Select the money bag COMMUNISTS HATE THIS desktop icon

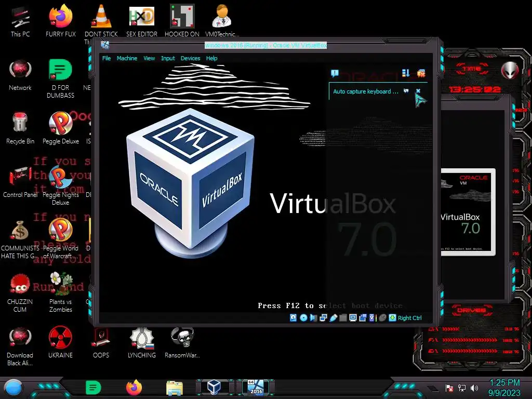click(20, 240)
